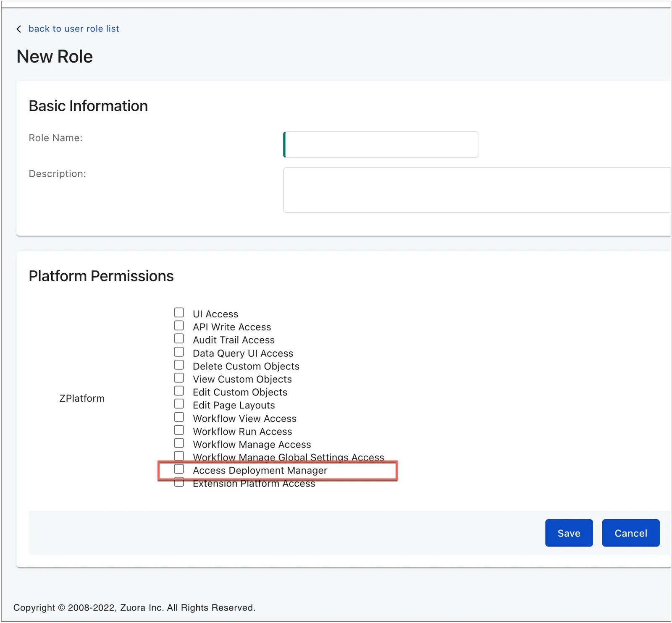The height and width of the screenshot is (623, 672).
Task: Cancel new role creation
Action: point(631,533)
